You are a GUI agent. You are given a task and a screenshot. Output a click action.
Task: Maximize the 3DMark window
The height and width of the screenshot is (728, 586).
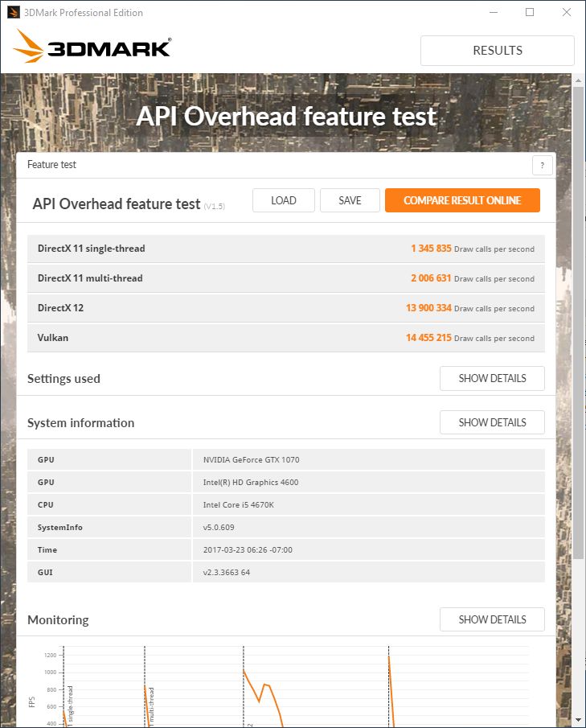click(x=530, y=12)
